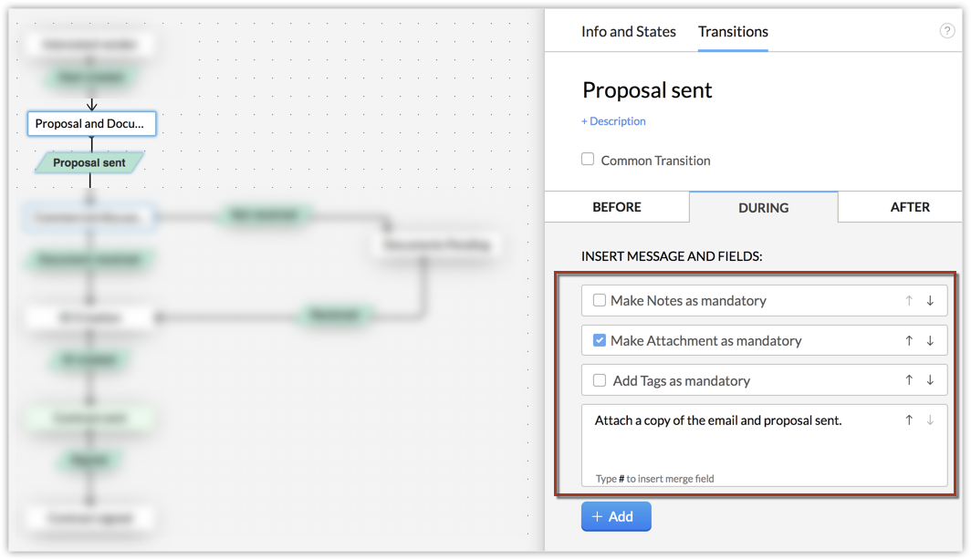Move Make Attachment row up with arrow
This screenshot has height=560, width=971.
(x=908, y=341)
